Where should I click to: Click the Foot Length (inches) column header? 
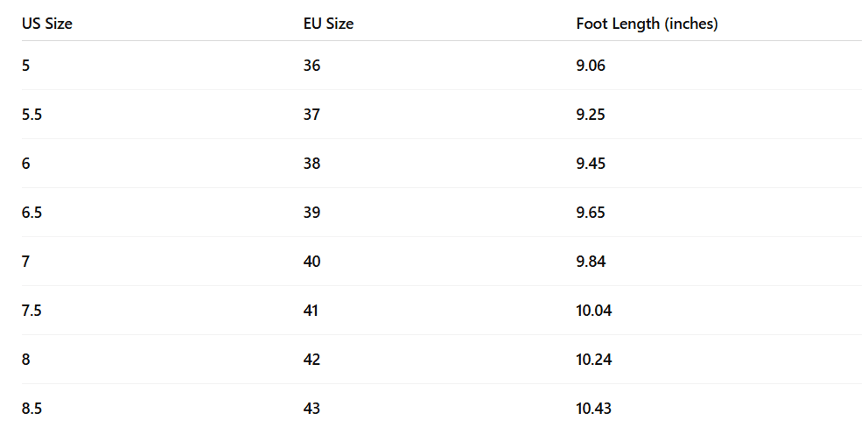pos(647,24)
